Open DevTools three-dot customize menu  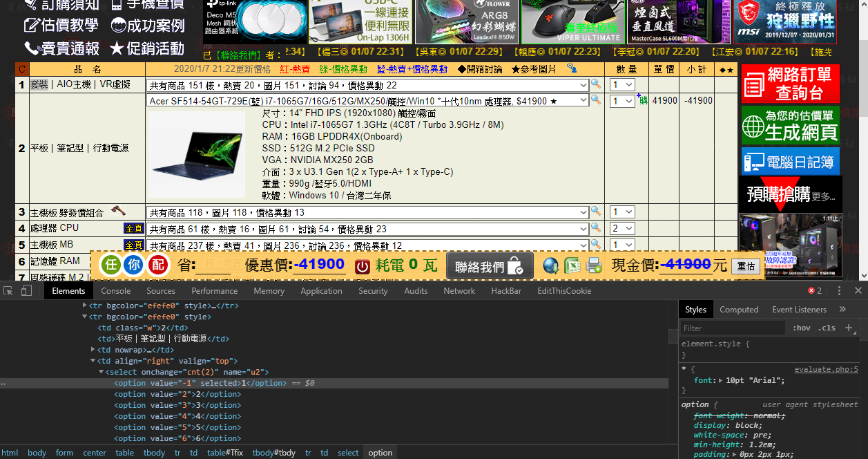coord(839,291)
